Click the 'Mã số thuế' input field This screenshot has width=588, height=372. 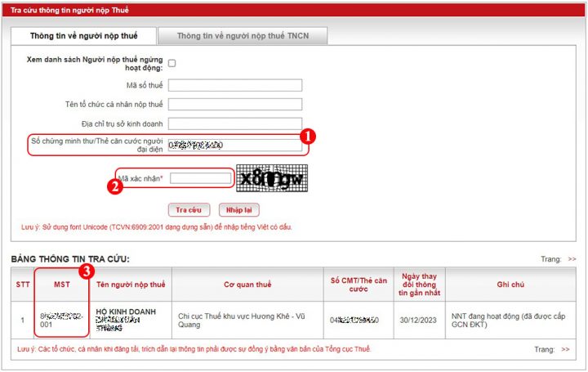point(235,85)
